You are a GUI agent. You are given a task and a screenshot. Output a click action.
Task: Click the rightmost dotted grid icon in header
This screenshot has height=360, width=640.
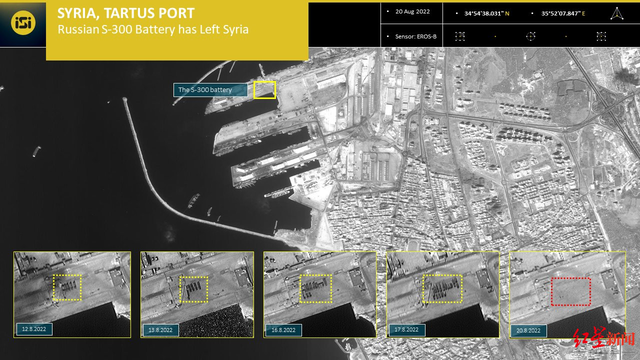click(x=601, y=36)
